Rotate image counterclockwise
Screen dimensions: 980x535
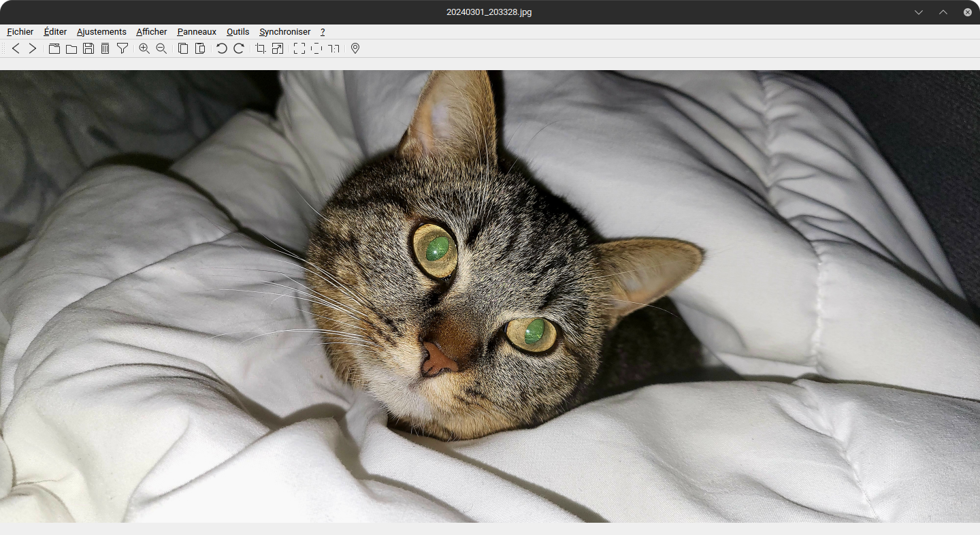point(221,48)
